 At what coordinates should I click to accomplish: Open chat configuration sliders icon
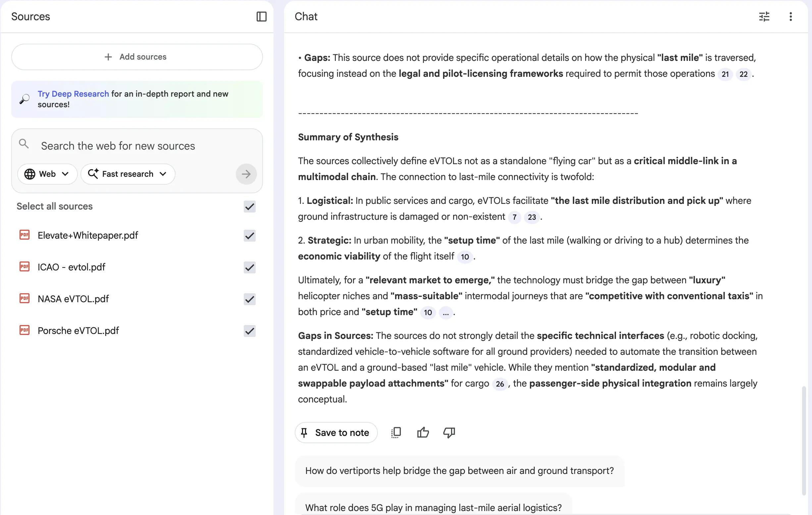pos(764,17)
